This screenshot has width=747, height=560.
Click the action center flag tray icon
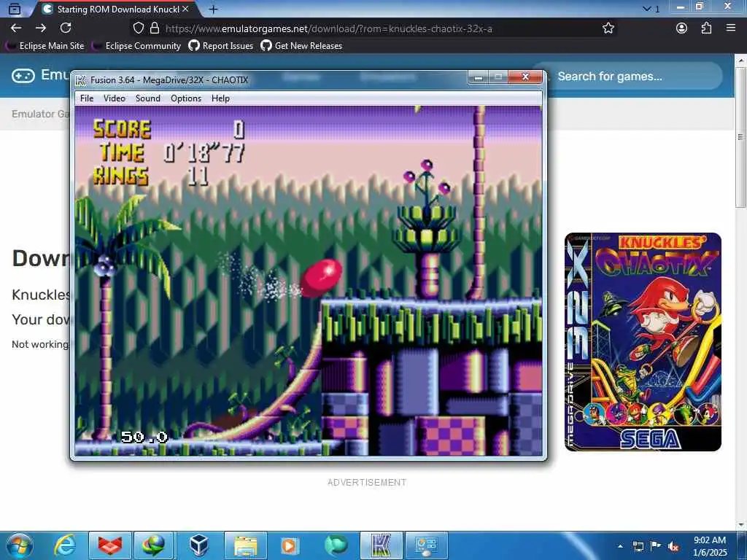pos(656,546)
